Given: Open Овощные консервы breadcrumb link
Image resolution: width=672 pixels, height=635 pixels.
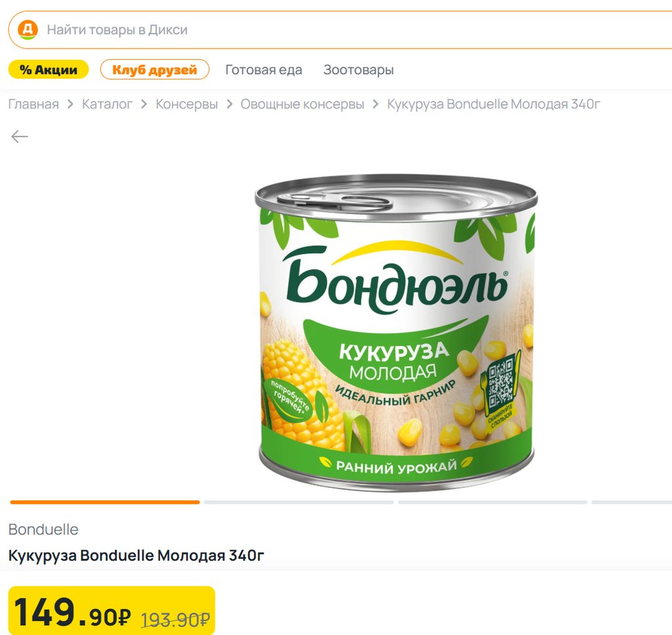Looking at the screenshot, I should pos(302,104).
